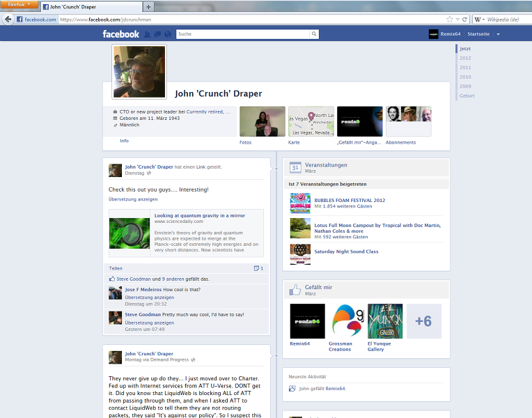Jump to Geburt on timeline
Viewport: 532px width, 418px height.
tap(467, 95)
